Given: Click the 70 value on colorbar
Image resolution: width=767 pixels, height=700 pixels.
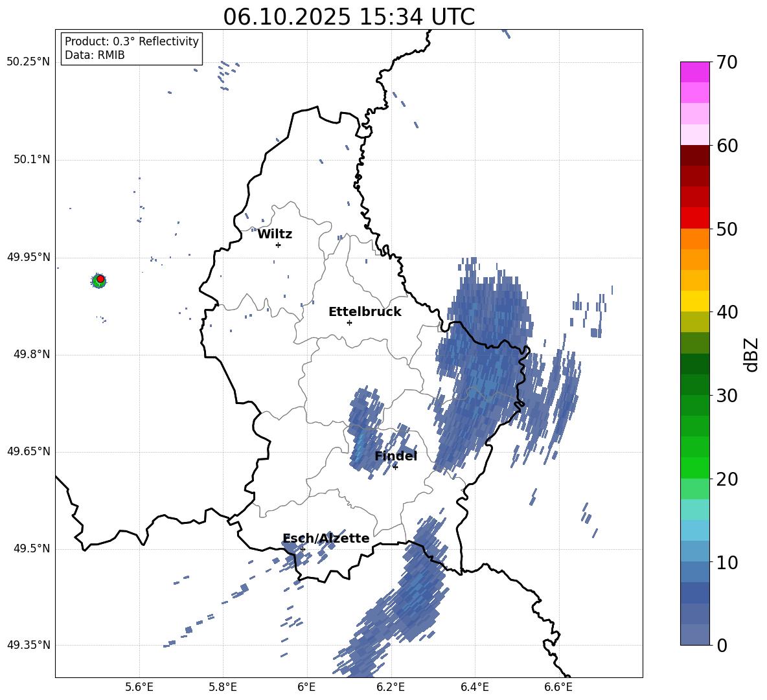Looking at the screenshot, I should (x=727, y=62).
